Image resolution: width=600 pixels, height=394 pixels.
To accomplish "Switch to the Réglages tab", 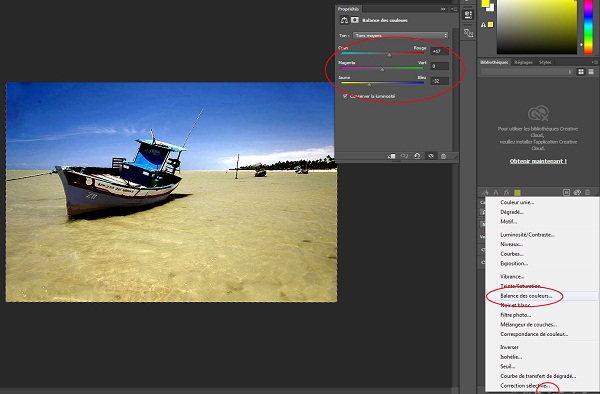I will [x=523, y=62].
